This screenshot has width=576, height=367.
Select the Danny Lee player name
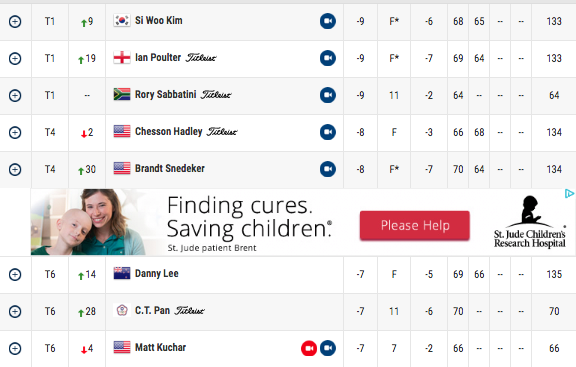(x=157, y=274)
